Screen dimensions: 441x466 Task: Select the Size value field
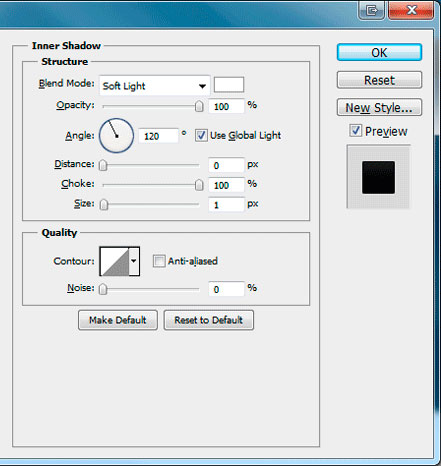(x=226, y=205)
